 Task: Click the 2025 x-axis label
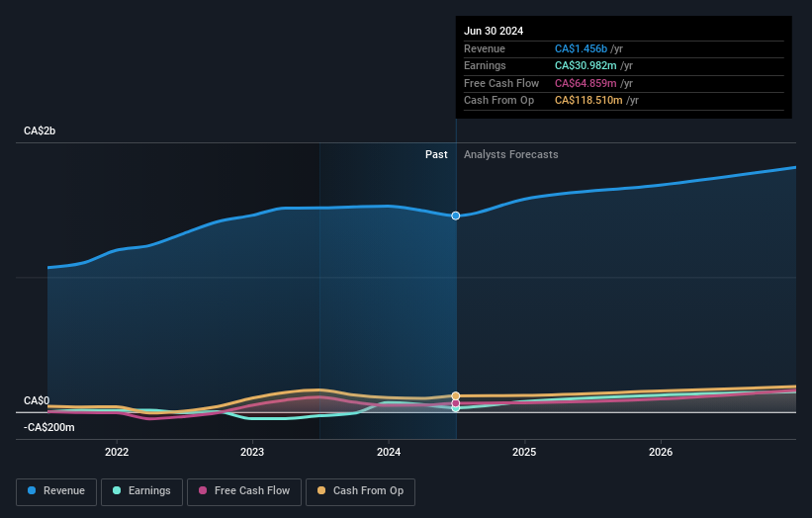point(524,453)
